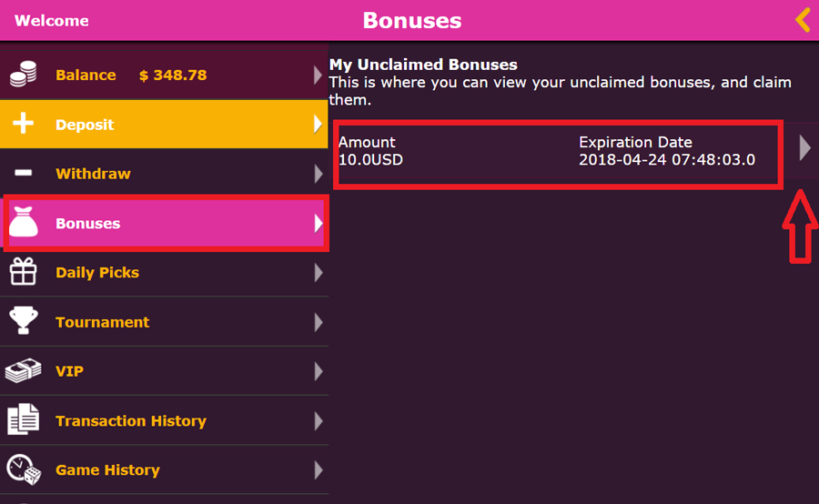This screenshot has width=819, height=504.
Task: Click the plus icon for Deposit
Action: [24, 125]
